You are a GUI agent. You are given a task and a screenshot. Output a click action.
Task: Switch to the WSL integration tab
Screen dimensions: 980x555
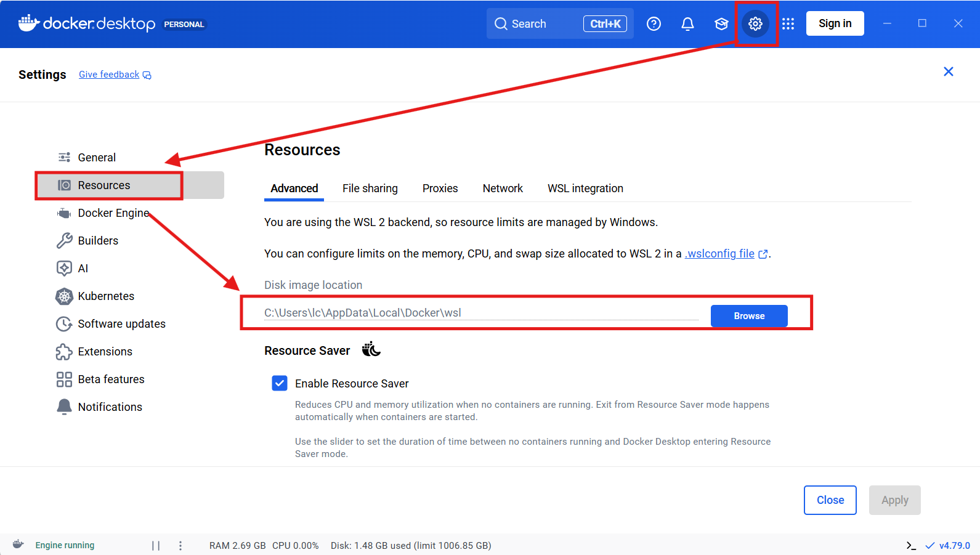pyautogui.click(x=585, y=188)
